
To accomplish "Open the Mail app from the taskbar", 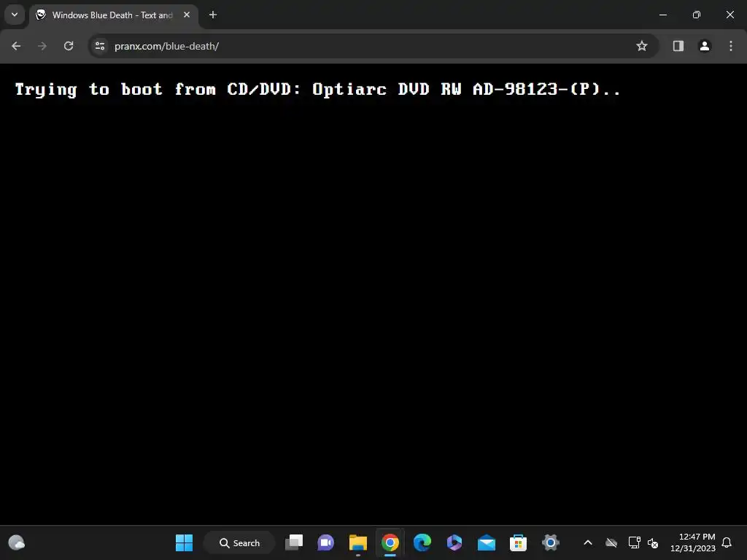I will click(487, 542).
